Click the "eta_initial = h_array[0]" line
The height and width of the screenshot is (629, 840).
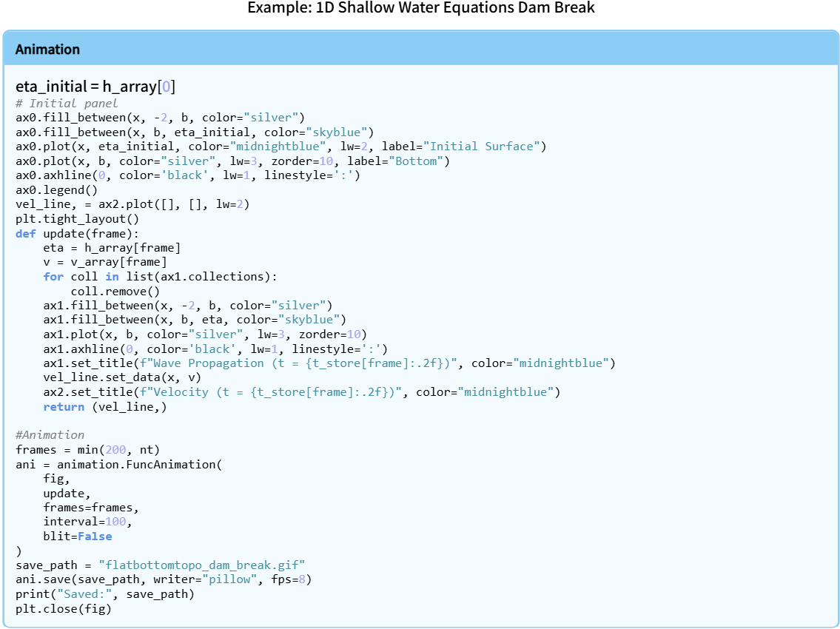click(x=95, y=87)
